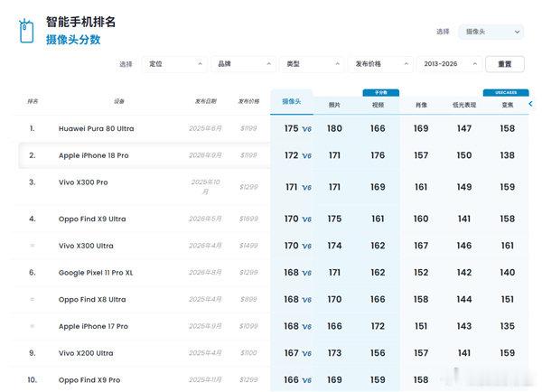Viewport: 542px width, 392px height.
Task: Click video score 172 for iPhone 17 Pro
Action: click(x=378, y=327)
